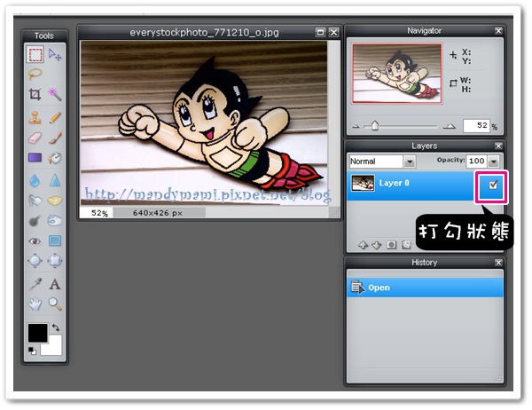Close the everystockphoto image window
Screen dimensions: 532x410
[334, 32]
